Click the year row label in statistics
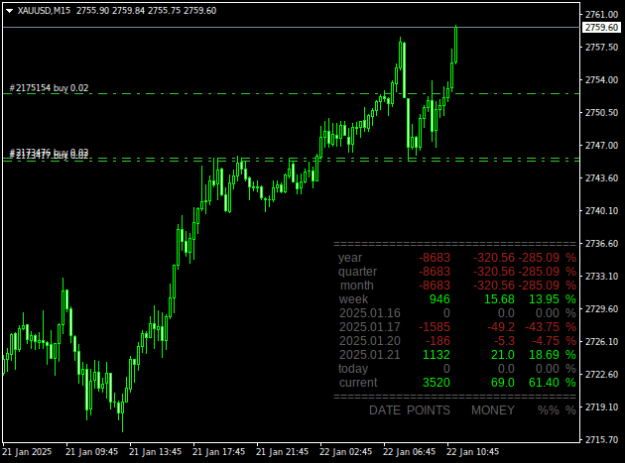Viewport: 625px width, 463px height. (350, 258)
